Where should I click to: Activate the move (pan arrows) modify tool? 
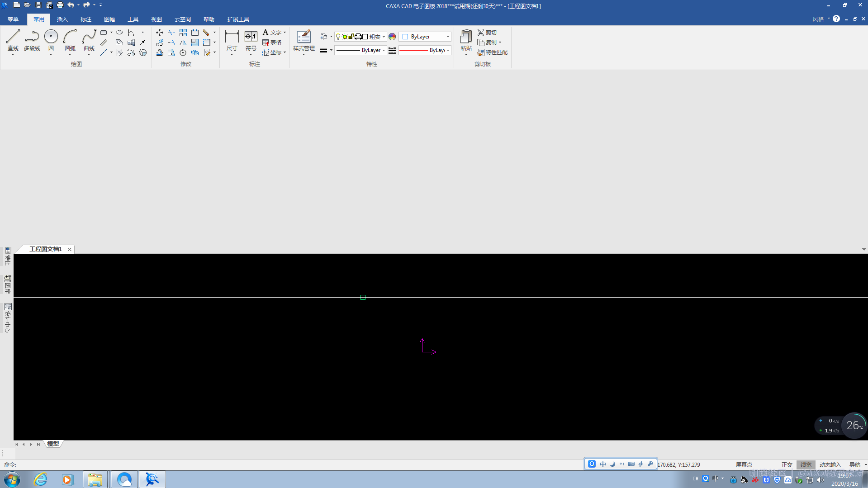pos(160,33)
